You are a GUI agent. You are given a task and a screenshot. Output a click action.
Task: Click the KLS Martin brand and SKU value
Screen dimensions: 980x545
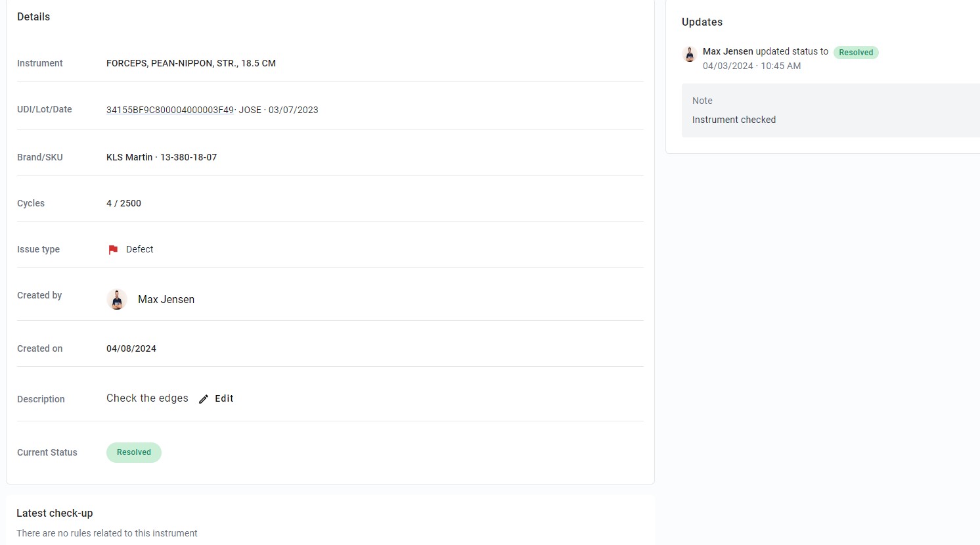click(x=162, y=157)
